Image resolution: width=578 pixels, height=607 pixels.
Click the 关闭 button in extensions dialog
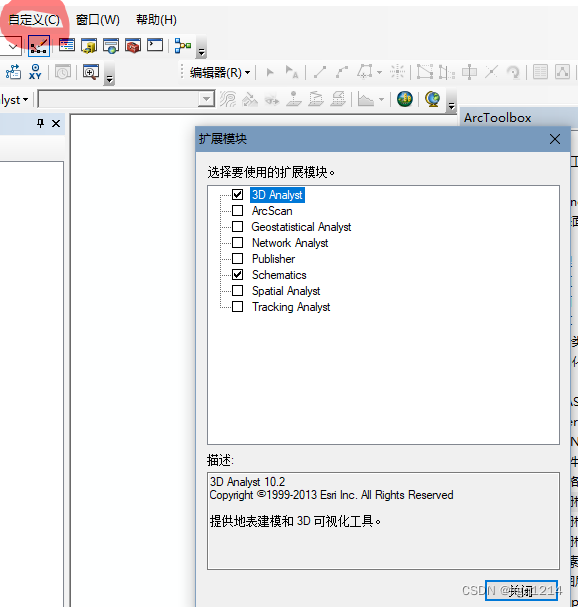[521, 591]
